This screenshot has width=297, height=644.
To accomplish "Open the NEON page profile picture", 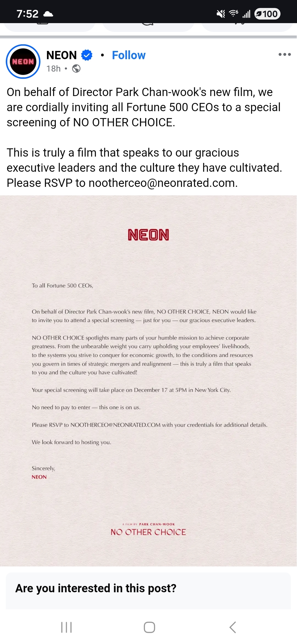I will pos(23,61).
